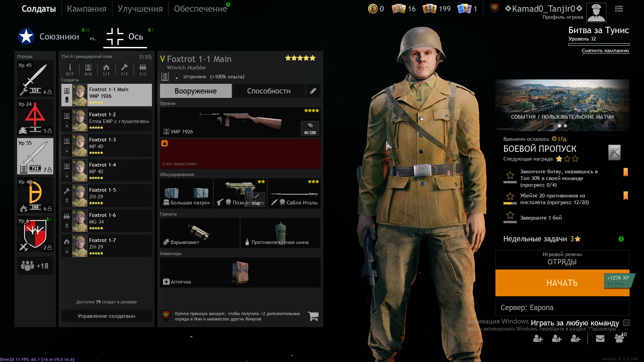Open the +18 reserve squads icon
Image resolution: width=644 pixels, height=362 pixels.
pos(35,266)
